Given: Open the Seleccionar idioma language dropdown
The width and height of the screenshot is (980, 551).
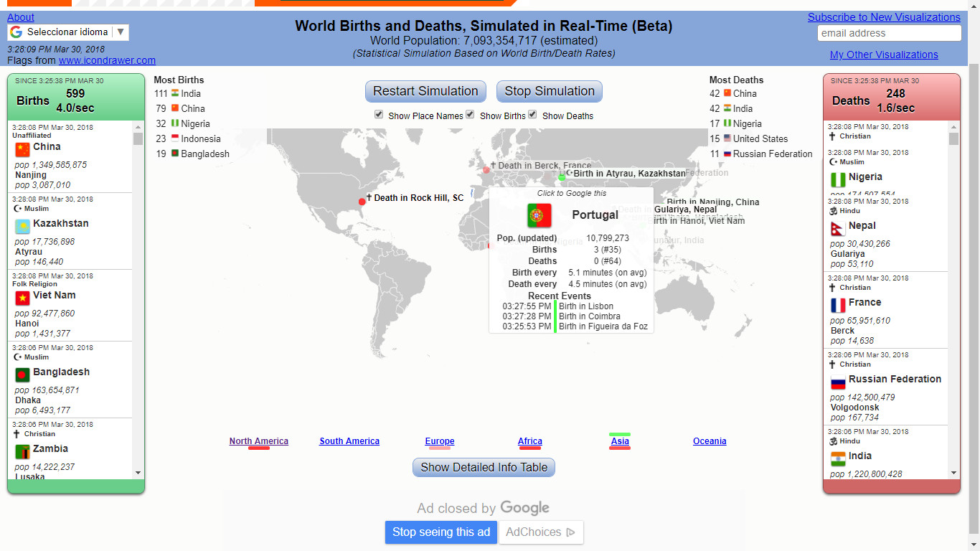Looking at the screenshot, I should click(x=68, y=32).
